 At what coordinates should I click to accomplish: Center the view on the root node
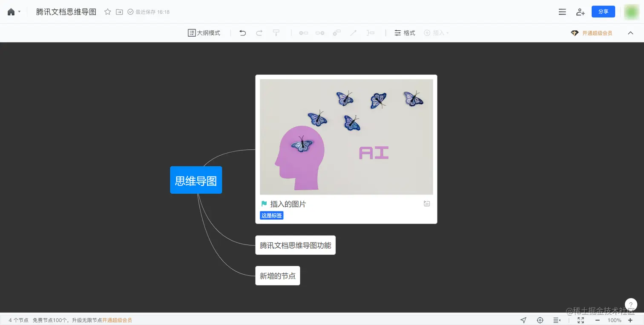540,320
